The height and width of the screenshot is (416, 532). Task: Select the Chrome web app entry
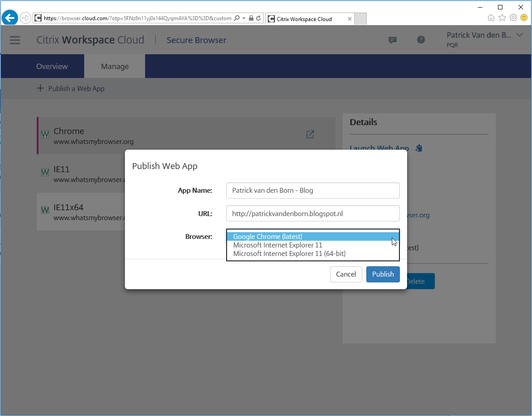coord(186,135)
